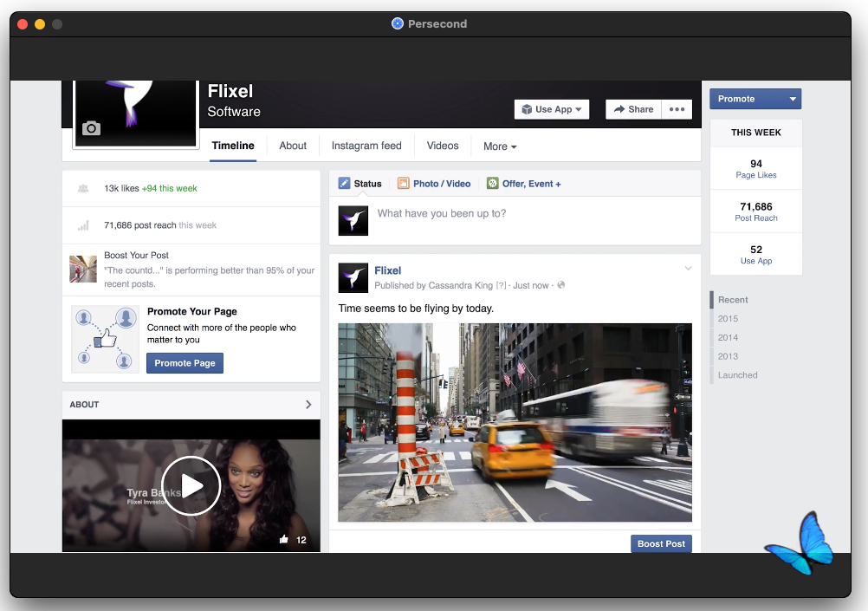Play the Tyra Banks about video
This screenshot has width=868, height=611.
[x=191, y=486]
